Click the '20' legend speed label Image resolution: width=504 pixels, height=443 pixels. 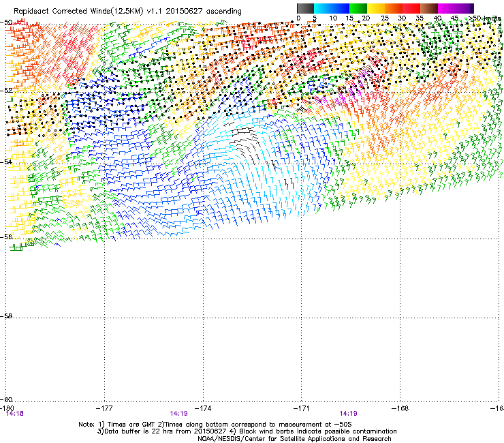(366, 18)
